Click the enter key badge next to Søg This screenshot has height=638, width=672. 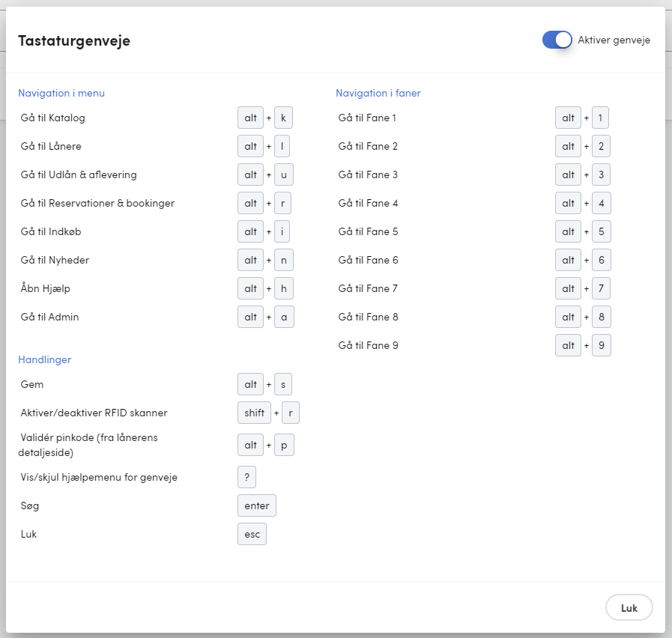pos(257,505)
